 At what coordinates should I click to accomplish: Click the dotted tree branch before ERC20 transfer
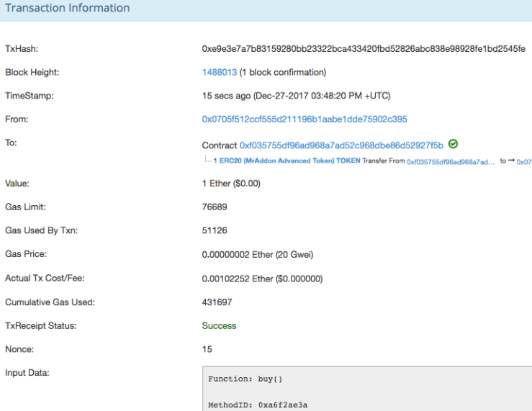click(x=207, y=161)
